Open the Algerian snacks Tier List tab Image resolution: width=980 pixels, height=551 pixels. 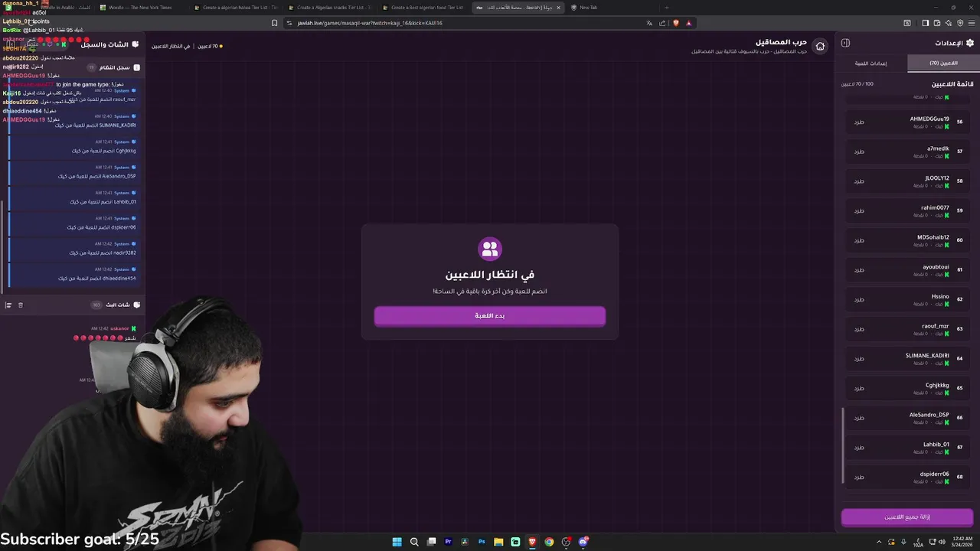(329, 8)
